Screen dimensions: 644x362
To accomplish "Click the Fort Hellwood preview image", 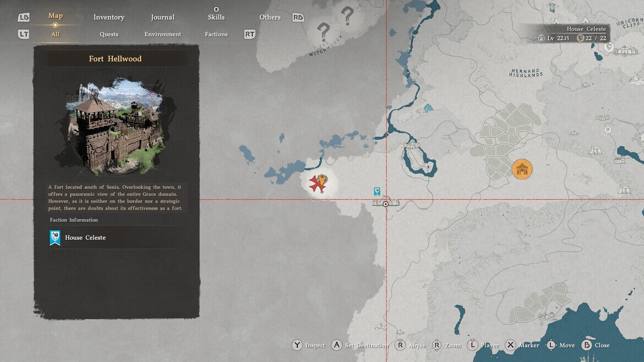I will [x=116, y=125].
